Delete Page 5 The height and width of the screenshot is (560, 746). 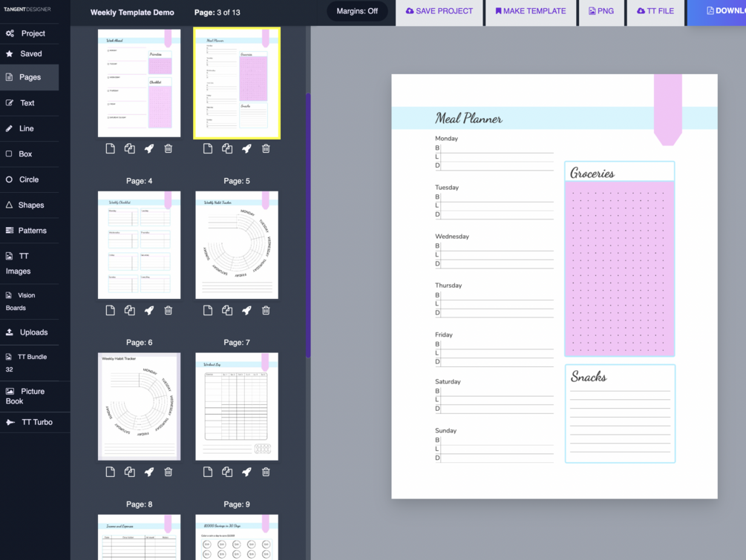click(x=266, y=311)
